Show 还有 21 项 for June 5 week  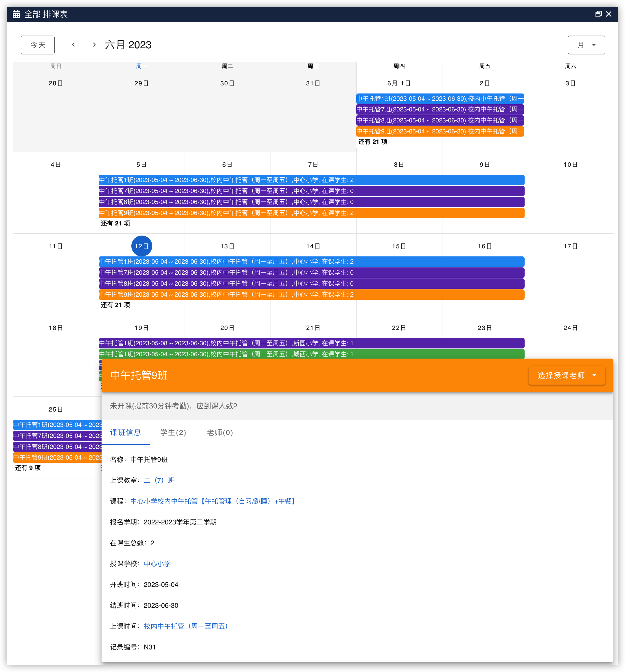115,223
